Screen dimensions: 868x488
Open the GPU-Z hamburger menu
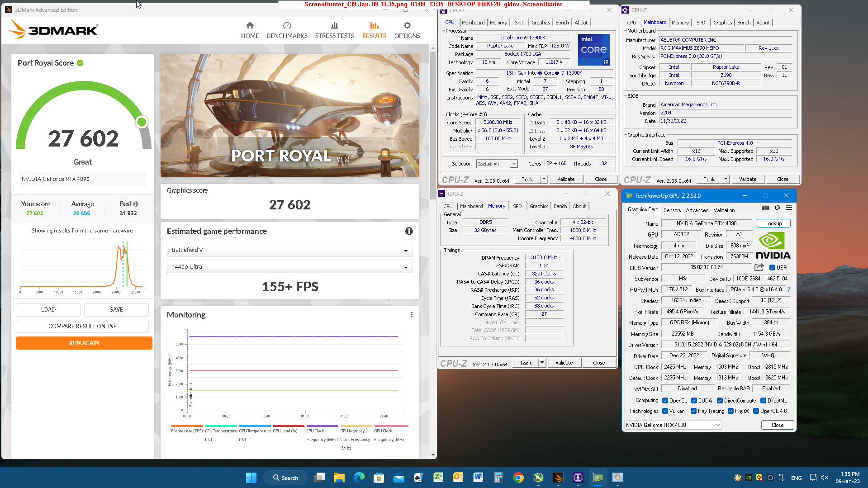(x=789, y=208)
